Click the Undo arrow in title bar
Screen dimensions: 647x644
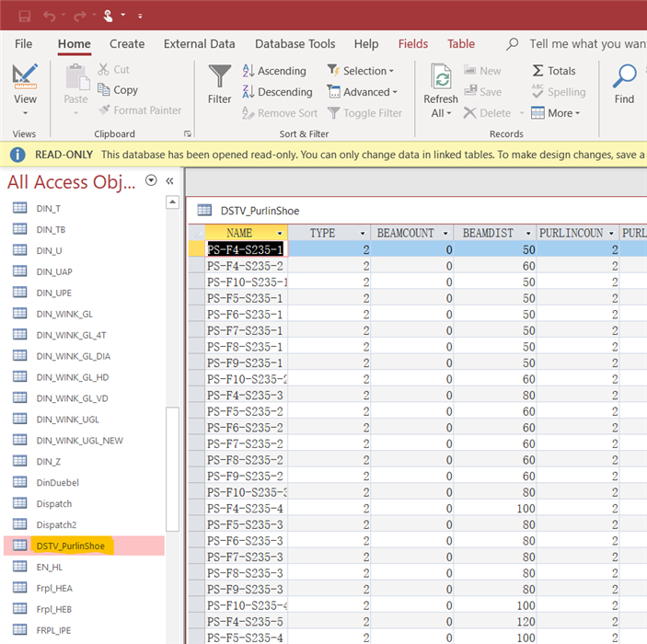[x=50, y=16]
